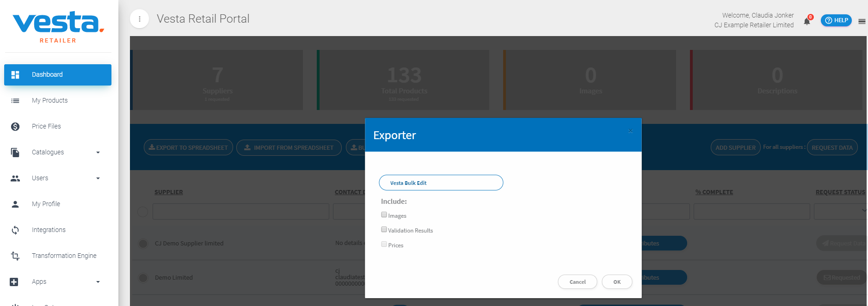
Task: Click the My Products list icon
Action: [x=15, y=100]
